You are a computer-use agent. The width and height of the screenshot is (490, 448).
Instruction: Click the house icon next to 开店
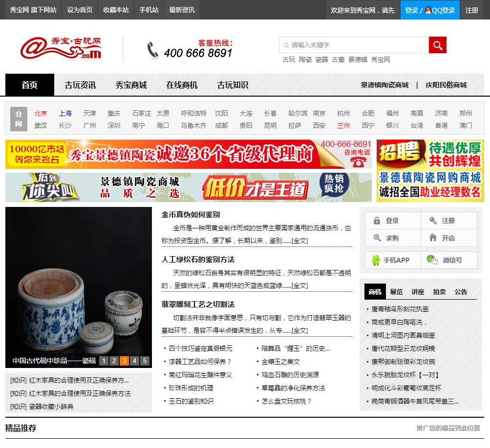pos(433,238)
